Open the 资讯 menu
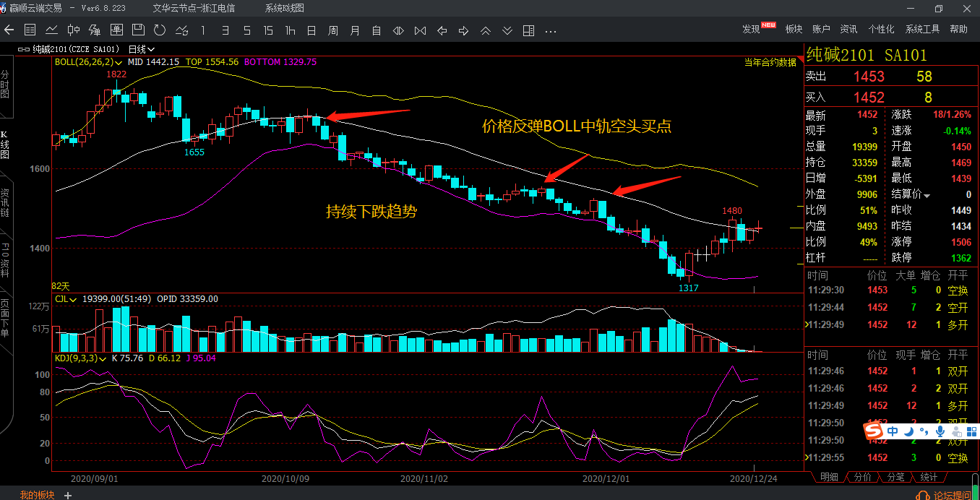The image size is (980, 500). (848, 29)
